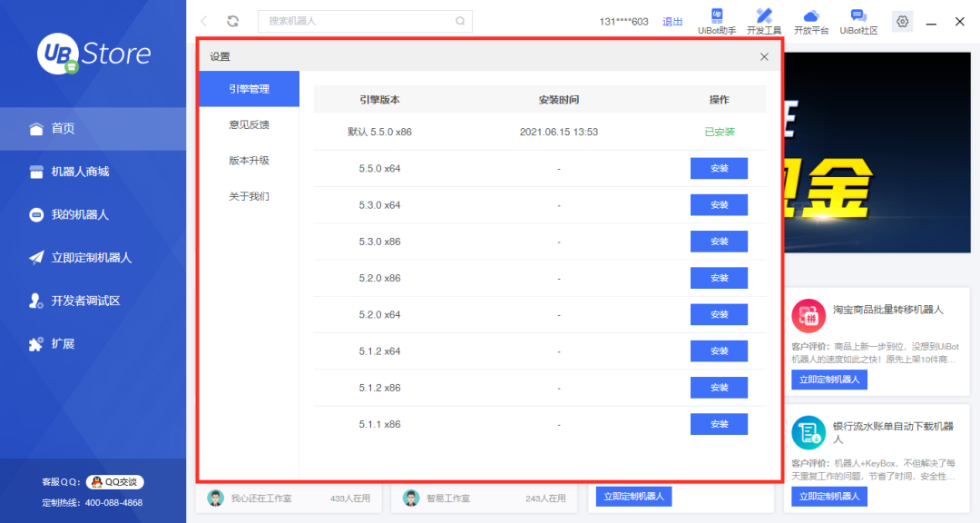Select the 引擎管理 tab

(249, 89)
